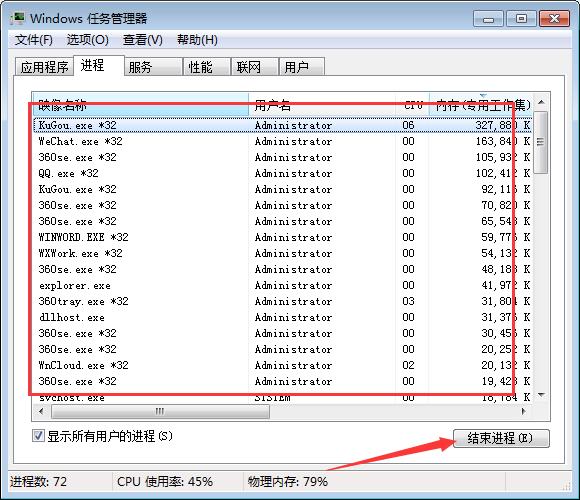Viewport: 580px width, 500px height.
Task: Go to the 联网 tab
Action: pos(255,67)
